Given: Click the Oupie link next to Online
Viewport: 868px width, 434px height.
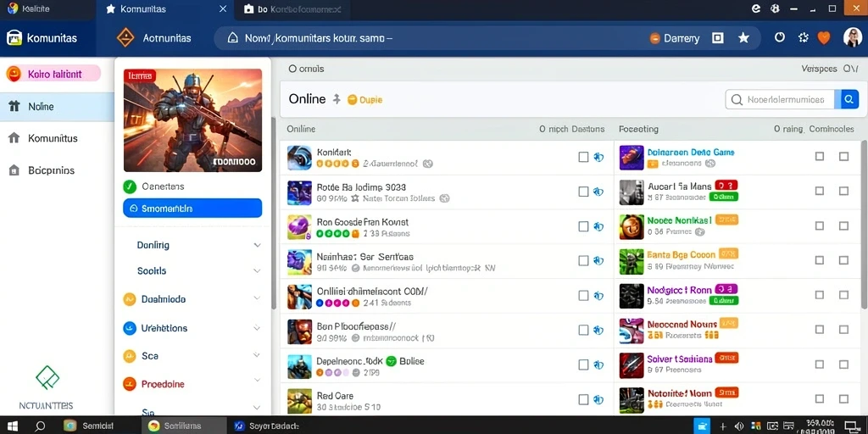Looking at the screenshot, I should (x=364, y=100).
